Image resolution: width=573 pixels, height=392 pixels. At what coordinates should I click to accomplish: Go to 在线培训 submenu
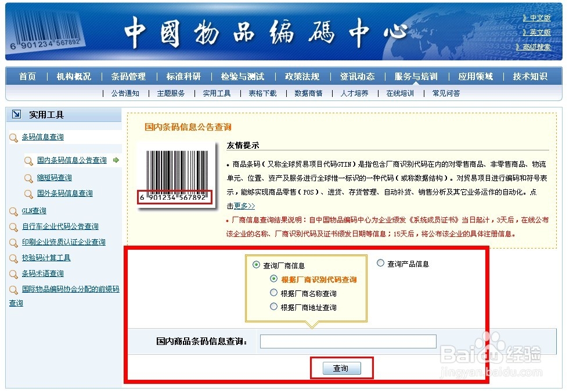tap(400, 93)
